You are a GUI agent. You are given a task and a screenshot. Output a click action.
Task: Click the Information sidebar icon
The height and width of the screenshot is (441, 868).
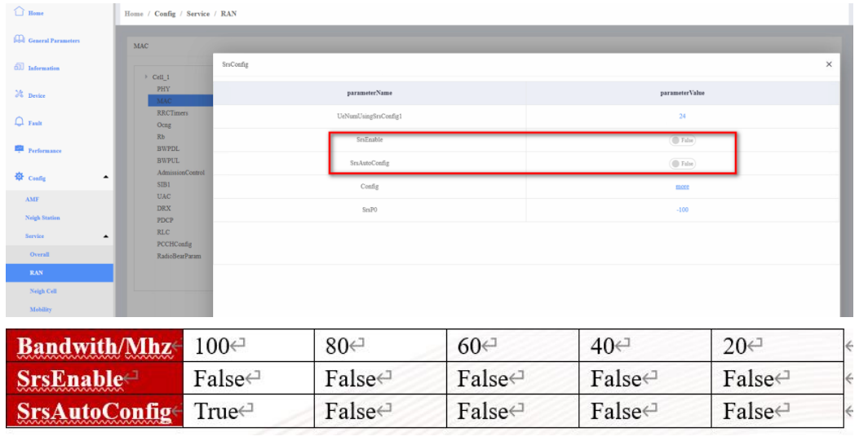coord(18,68)
